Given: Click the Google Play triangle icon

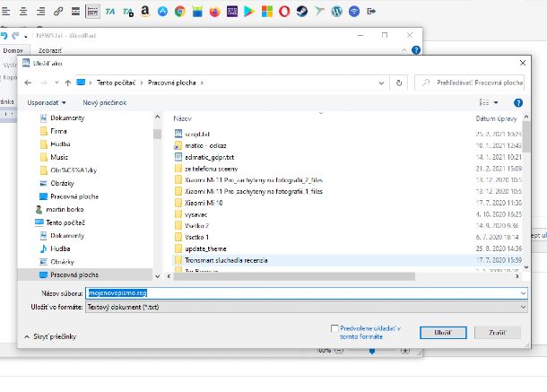Looking at the screenshot, I should point(249,12).
